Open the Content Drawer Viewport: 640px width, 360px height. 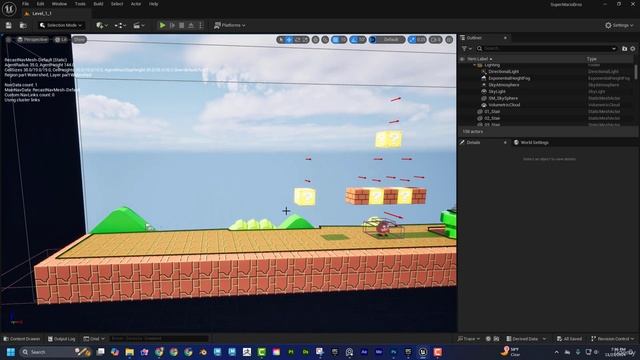[x=22, y=339]
